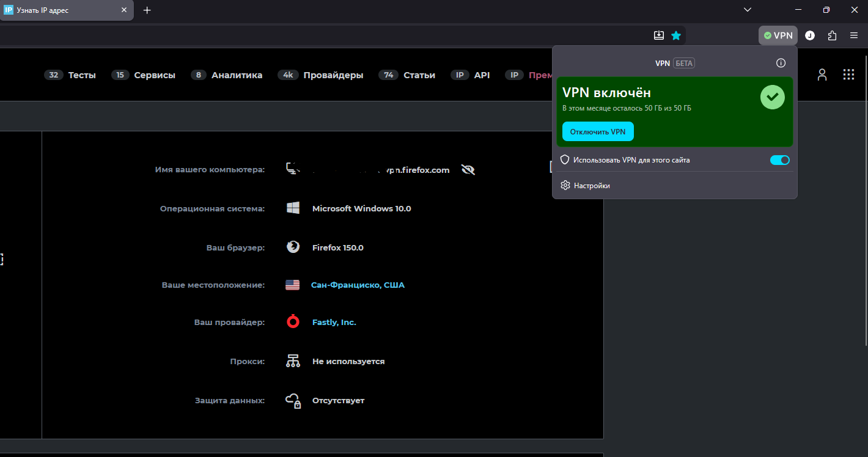Expand the list all tabs chevron

click(x=748, y=10)
